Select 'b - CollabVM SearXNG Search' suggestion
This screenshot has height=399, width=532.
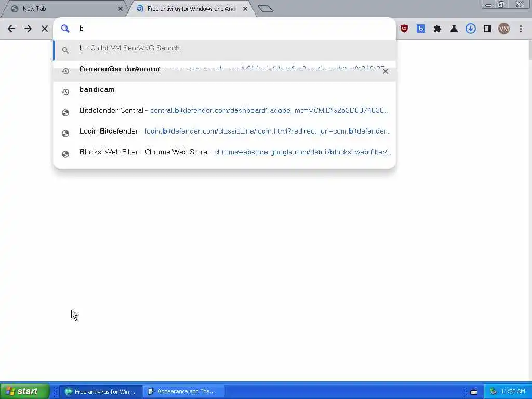(224, 50)
